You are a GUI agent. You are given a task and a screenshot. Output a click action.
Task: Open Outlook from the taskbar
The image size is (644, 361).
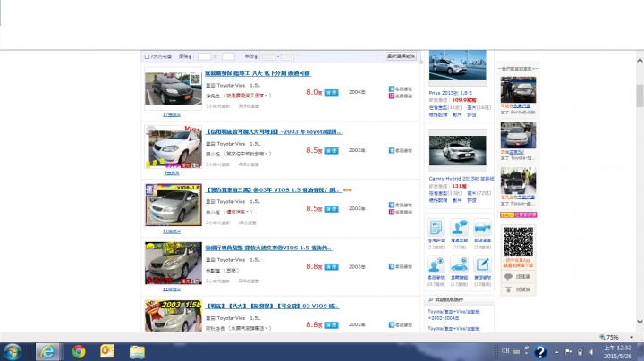click(107, 351)
